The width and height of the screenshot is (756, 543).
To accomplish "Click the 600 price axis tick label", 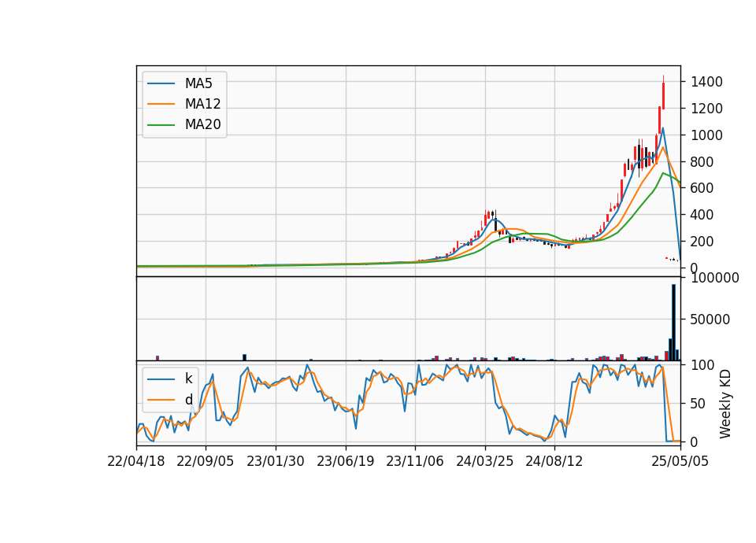I will (x=702, y=188).
